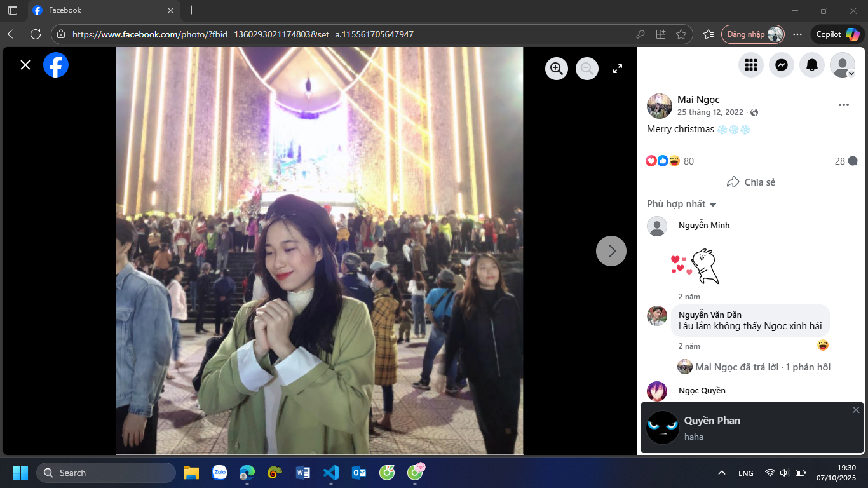Screen dimensions: 868x488
Task: Open post options three-dot menu
Action: tap(844, 105)
